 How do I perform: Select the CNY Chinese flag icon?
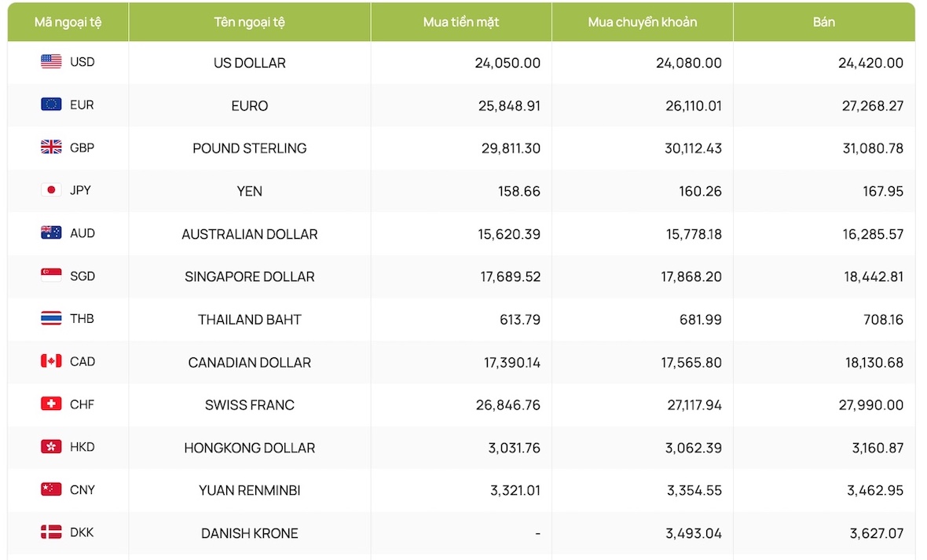tap(51, 489)
